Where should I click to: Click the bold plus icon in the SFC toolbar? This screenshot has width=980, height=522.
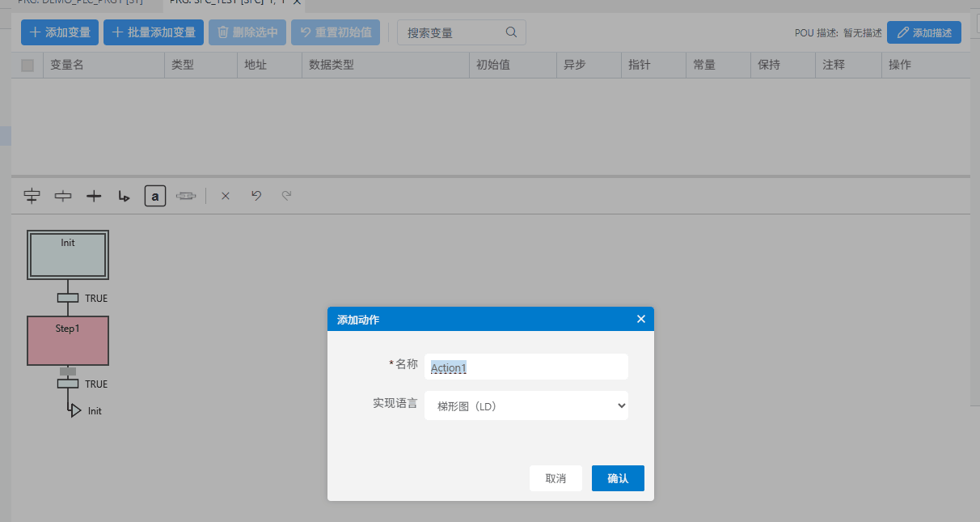click(94, 195)
